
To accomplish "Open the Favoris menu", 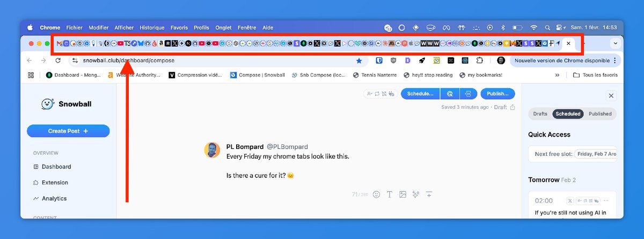I will pyautogui.click(x=179, y=27).
